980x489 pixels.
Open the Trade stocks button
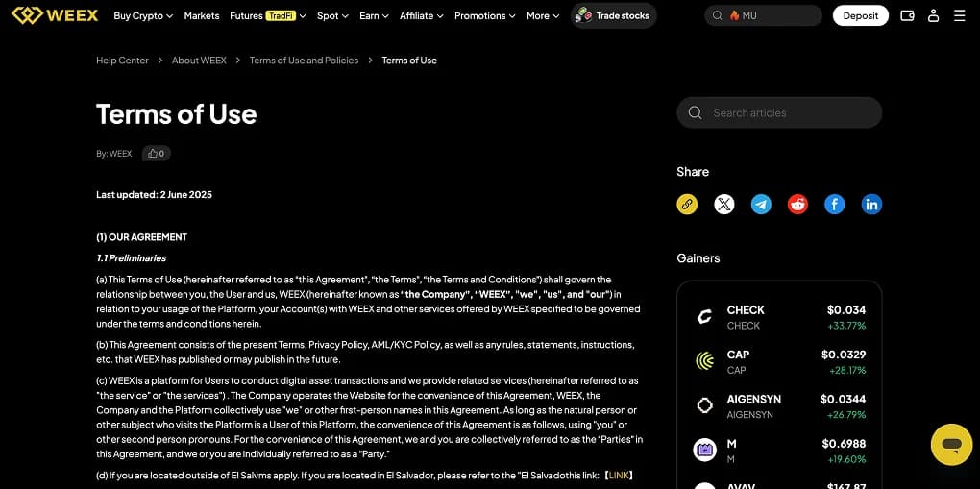tap(614, 15)
